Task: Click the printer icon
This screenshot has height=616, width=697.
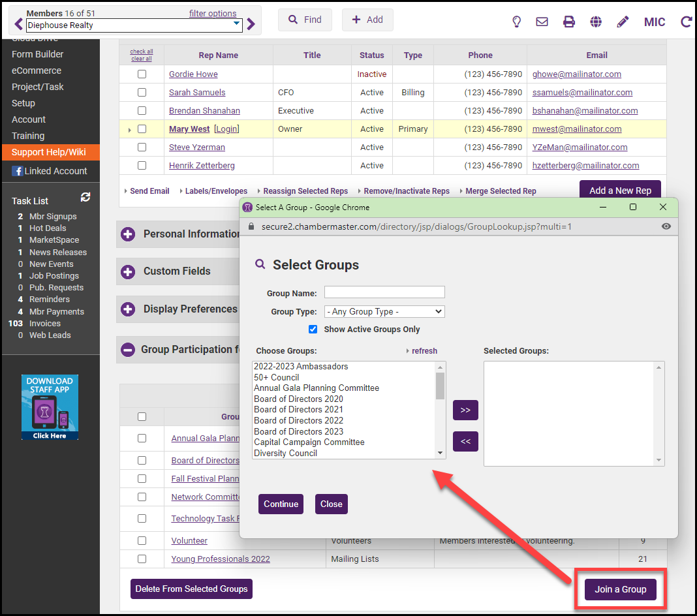Action: click(x=569, y=22)
